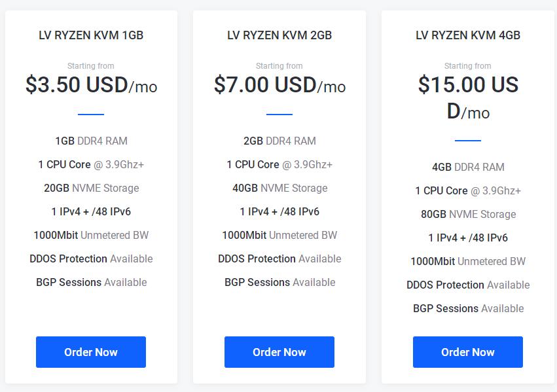
Task: Click the 20GB NVME Storage feature line
Action: (x=91, y=188)
